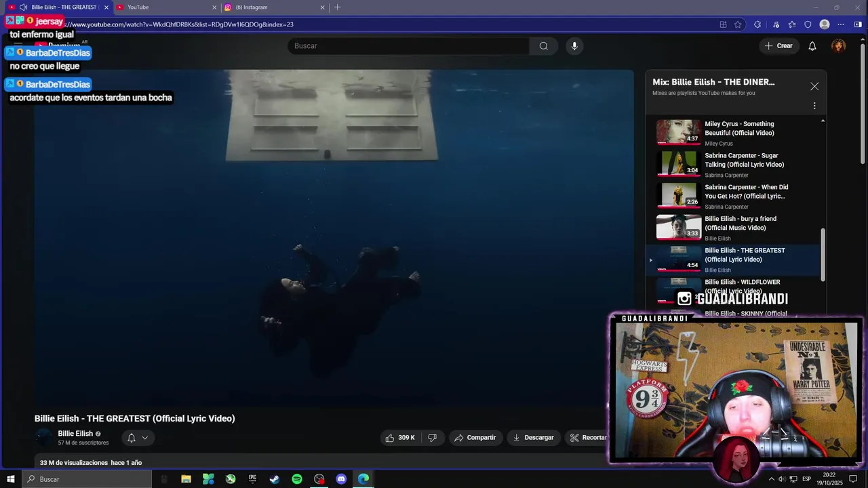Close the Instagram browser tab
Viewport: 868px width, 488px height.
click(x=323, y=7)
